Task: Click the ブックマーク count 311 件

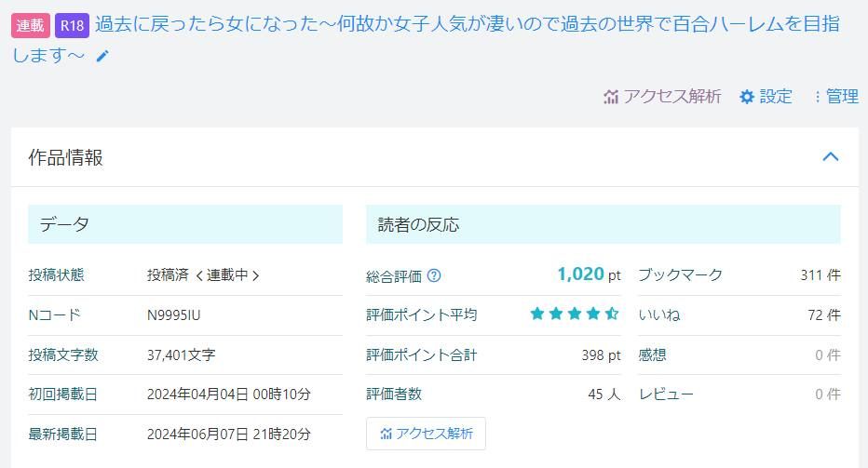Action: 820,275
